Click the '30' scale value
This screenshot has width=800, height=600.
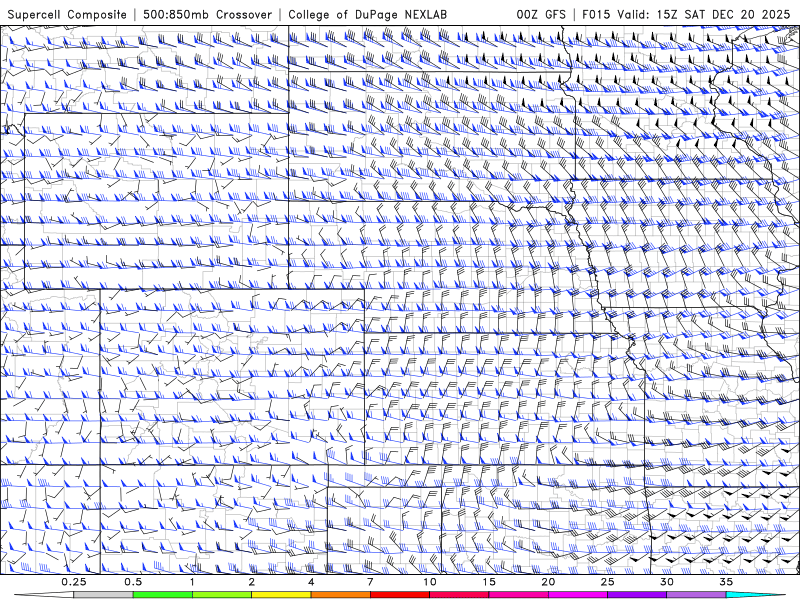coord(667,582)
